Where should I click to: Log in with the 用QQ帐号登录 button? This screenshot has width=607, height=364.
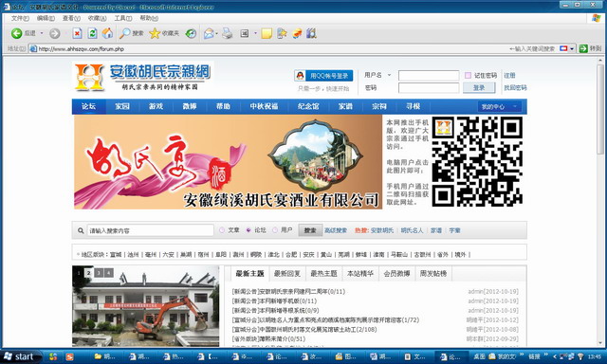(x=323, y=76)
